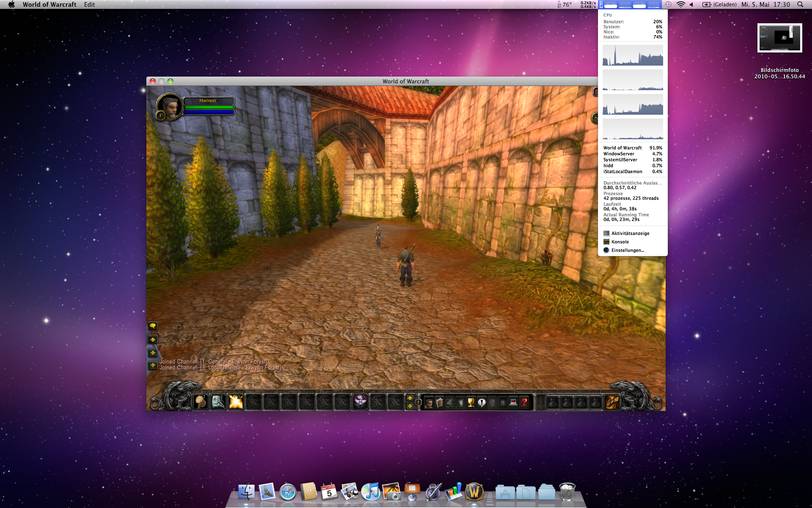Open the Character Info micro button
Screen dimensions: 812x508
[x=429, y=402]
